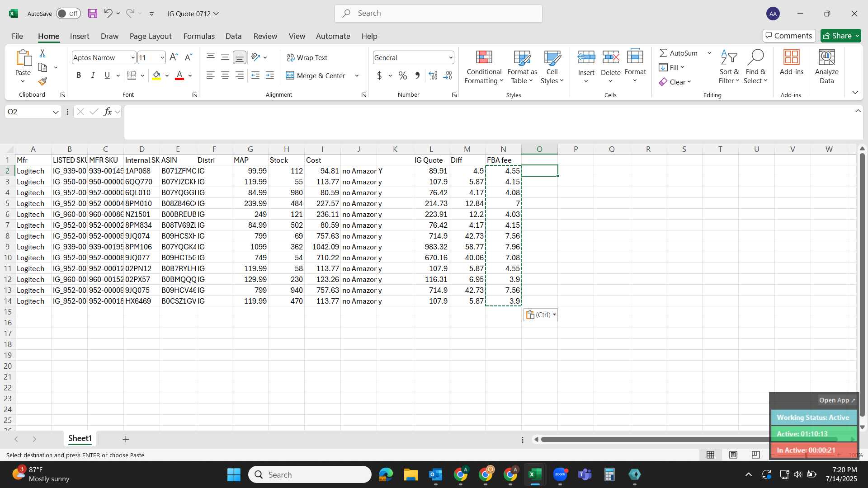
Task: Switch to the Formulas tab
Action: tap(199, 36)
